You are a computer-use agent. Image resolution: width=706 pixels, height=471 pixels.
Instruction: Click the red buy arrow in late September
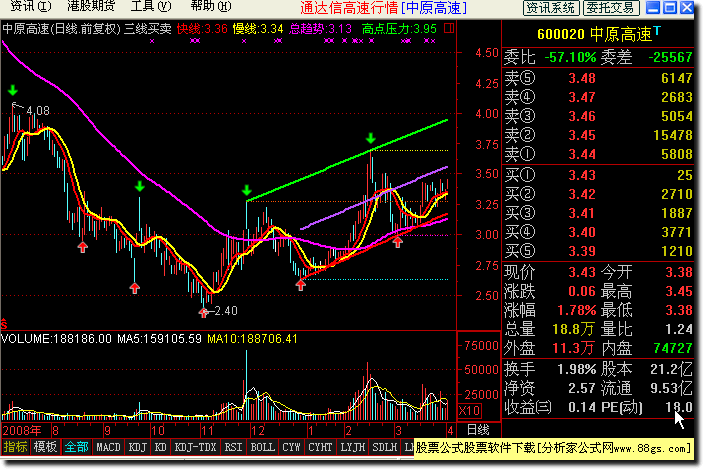coord(135,288)
